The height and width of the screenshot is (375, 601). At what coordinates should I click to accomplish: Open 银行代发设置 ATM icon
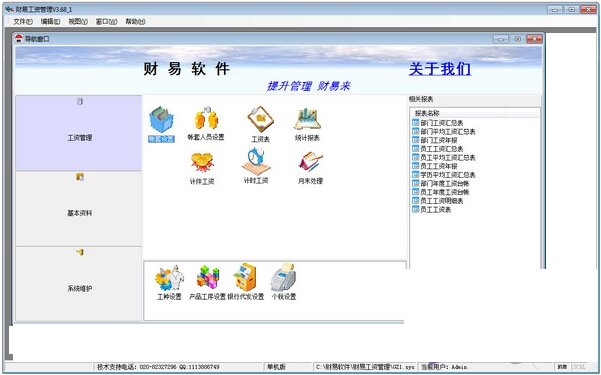pyautogui.click(x=245, y=277)
